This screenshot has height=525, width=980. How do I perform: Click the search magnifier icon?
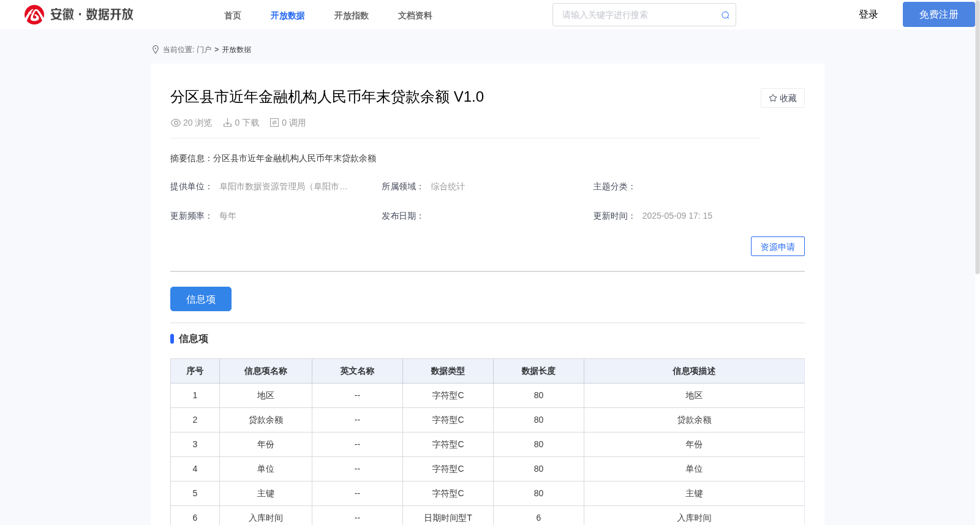click(x=725, y=15)
